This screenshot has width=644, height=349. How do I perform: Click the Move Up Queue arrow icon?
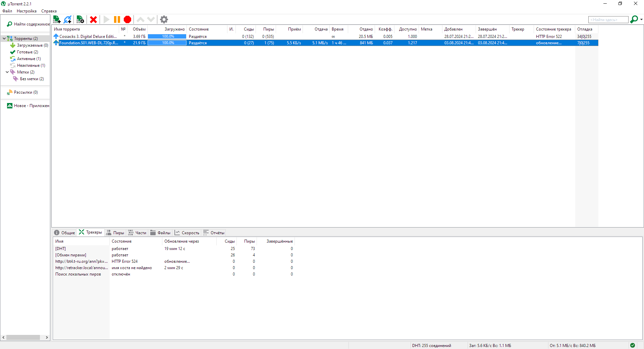[141, 19]
